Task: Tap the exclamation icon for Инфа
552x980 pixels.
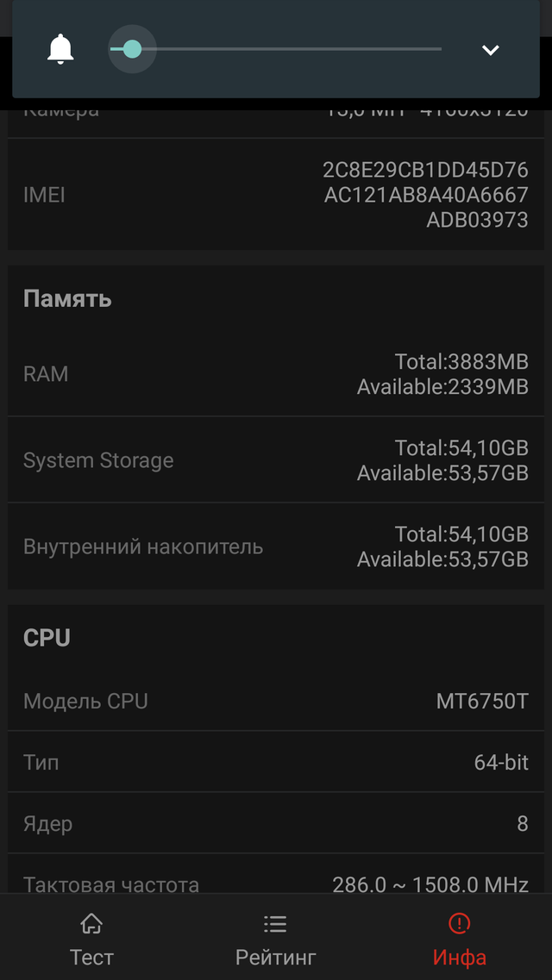Action: point(460,925)
